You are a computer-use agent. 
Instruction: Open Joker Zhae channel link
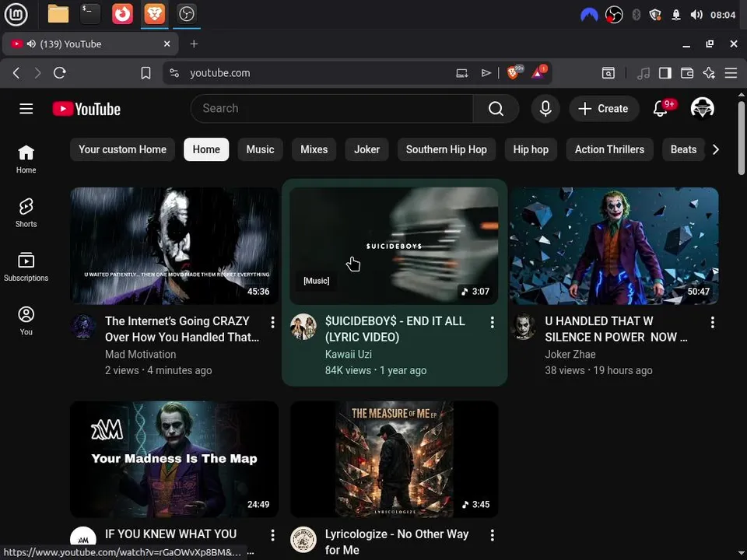[x=570, y=355]
